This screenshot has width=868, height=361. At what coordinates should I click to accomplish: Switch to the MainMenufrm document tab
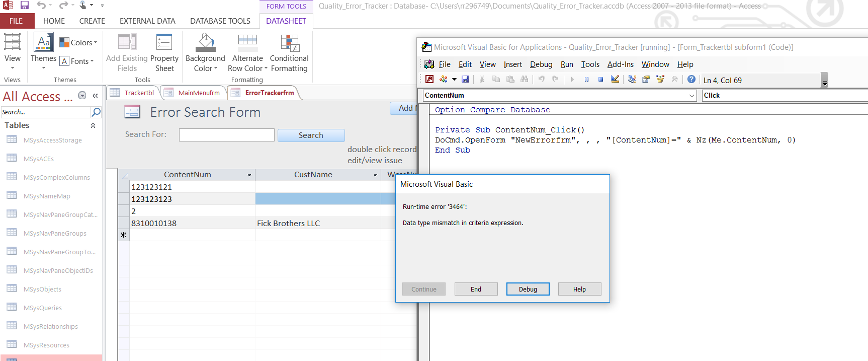(x=193, y=93)
